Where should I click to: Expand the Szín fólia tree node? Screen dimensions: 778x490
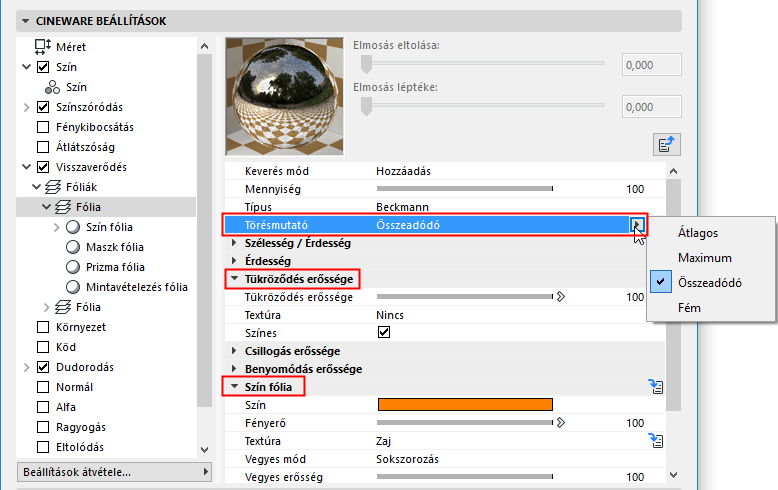click(57, 227)
